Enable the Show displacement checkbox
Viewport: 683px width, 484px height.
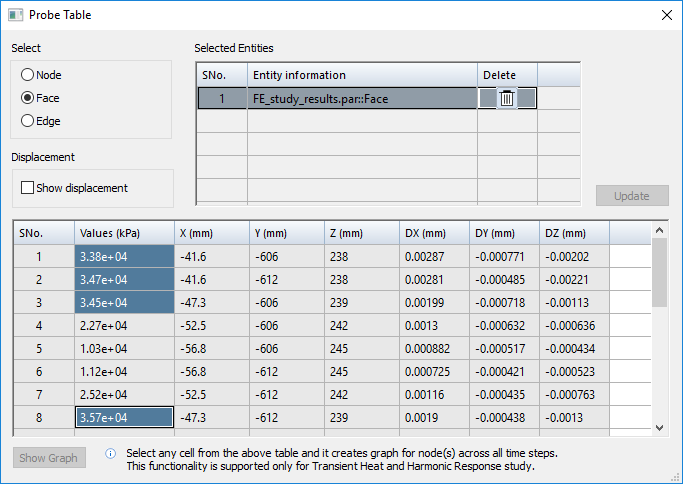[x=27, y=188]
